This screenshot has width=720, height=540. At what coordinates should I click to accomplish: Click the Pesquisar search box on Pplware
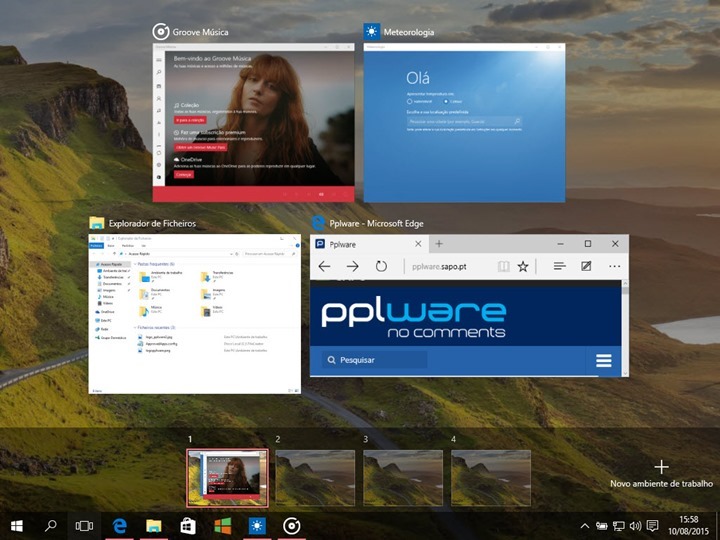[375, 360]
